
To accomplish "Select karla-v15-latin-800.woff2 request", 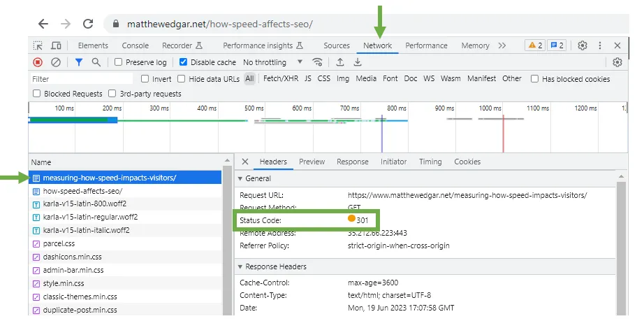I will click(125, 204).
